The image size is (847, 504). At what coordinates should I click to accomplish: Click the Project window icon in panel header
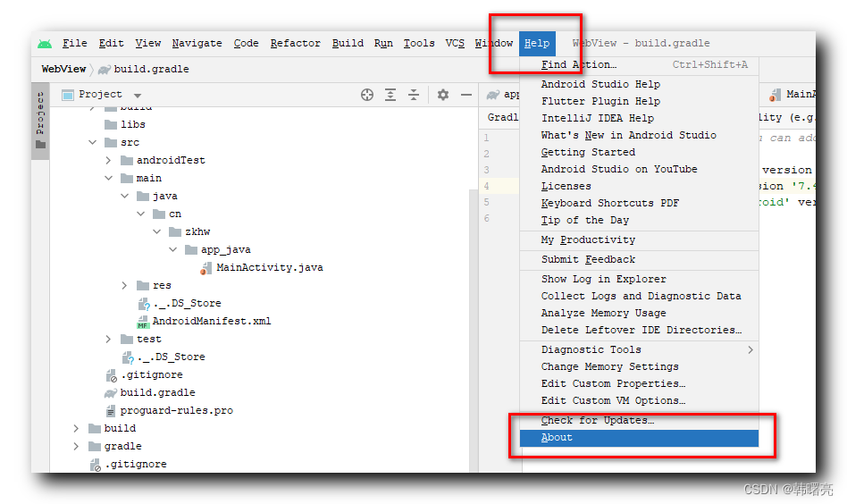[x=68, y=95]
